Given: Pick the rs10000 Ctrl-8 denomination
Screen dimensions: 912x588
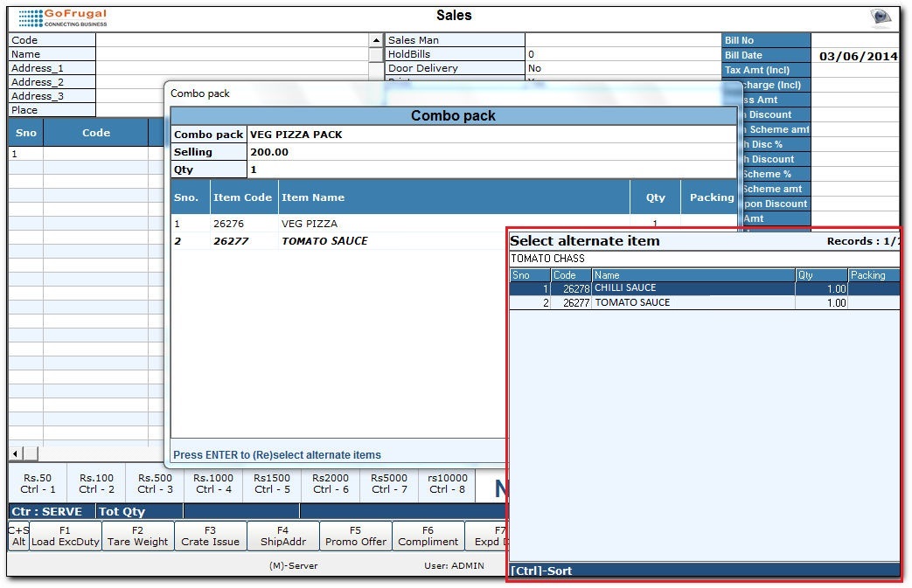Looking at the screenshot, I should tap(447, 483).
